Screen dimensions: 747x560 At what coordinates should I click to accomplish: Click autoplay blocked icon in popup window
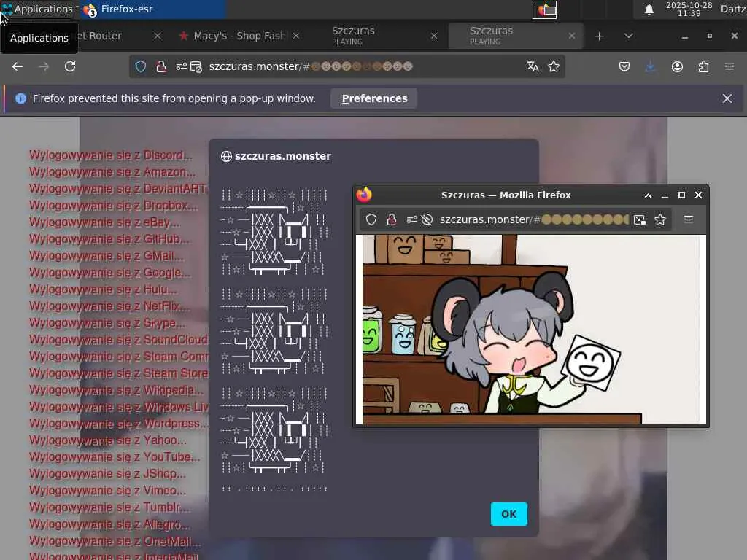pyautogui.click(x=427, y=219)
